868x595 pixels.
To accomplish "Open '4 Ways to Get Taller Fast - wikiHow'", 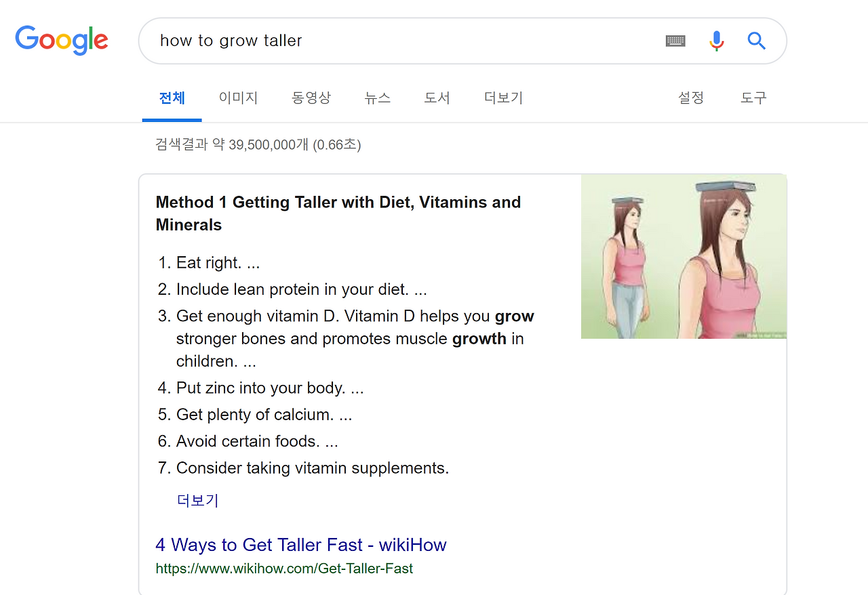I will tap(301, 545).
